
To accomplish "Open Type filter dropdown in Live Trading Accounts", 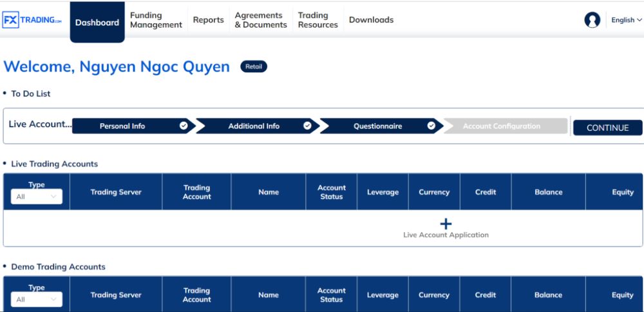I will [x=37, y=197].
